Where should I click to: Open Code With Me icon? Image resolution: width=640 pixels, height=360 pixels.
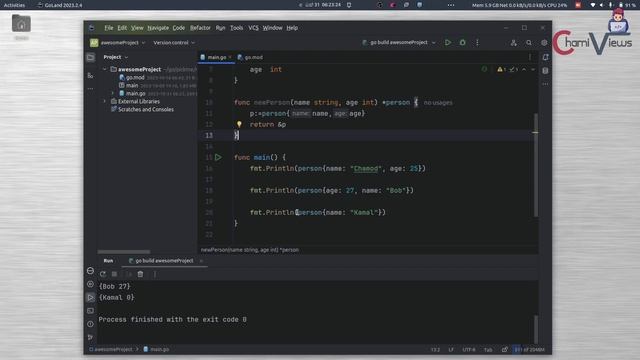click(x=513, y=42)
